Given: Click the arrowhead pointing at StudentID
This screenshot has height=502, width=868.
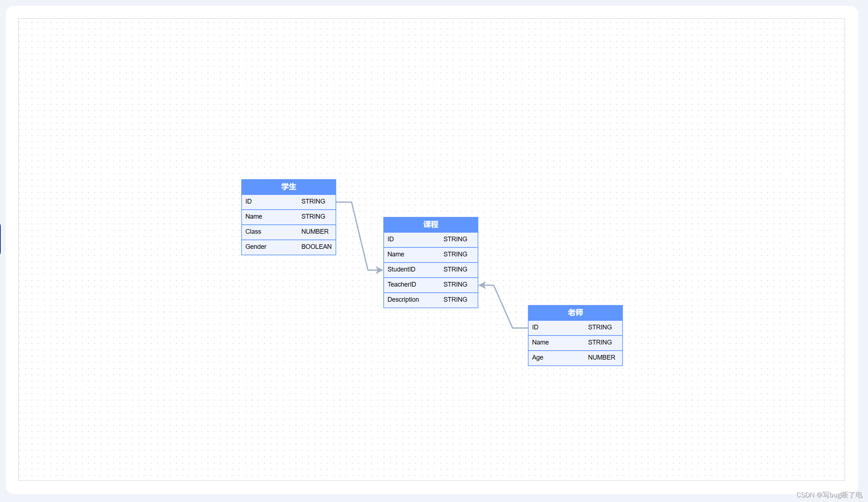Looking at the screenshot, I should click(379, 270).
